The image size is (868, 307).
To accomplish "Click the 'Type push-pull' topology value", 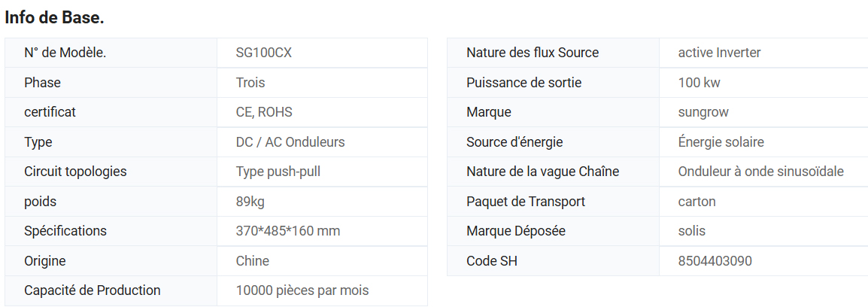I will pyautogui.click(x=278, y=172).
